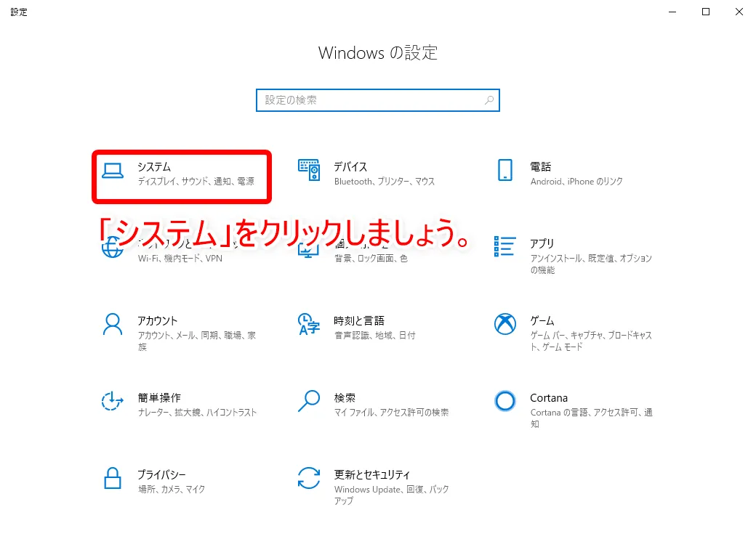
Task: Open the 更新とセキュリティ refresh arrows icon
Action: pos(309,478)
